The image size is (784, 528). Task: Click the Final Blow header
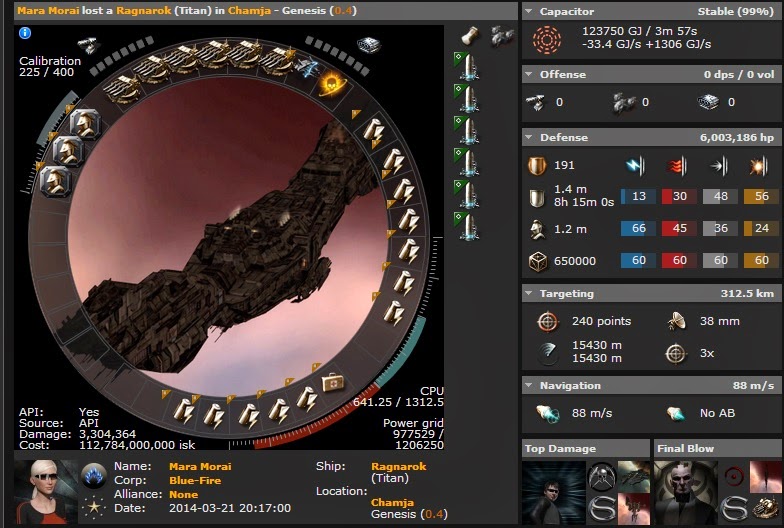point(718,448)
